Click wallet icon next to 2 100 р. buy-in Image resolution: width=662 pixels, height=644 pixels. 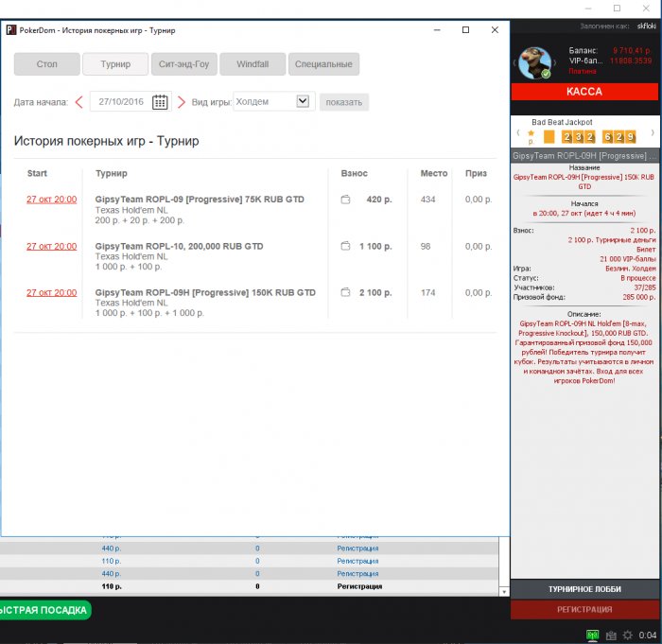(x=345, y=292)
